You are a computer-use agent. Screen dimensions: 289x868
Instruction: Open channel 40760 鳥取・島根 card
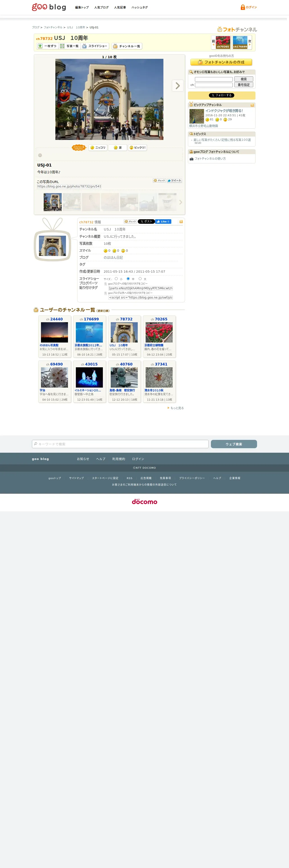124,381
